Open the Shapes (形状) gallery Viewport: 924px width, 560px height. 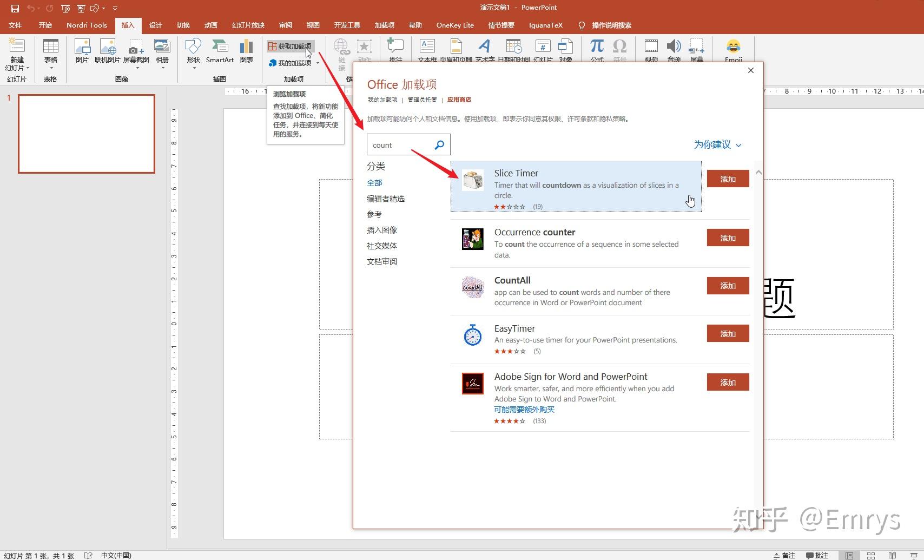coord(193,47)
